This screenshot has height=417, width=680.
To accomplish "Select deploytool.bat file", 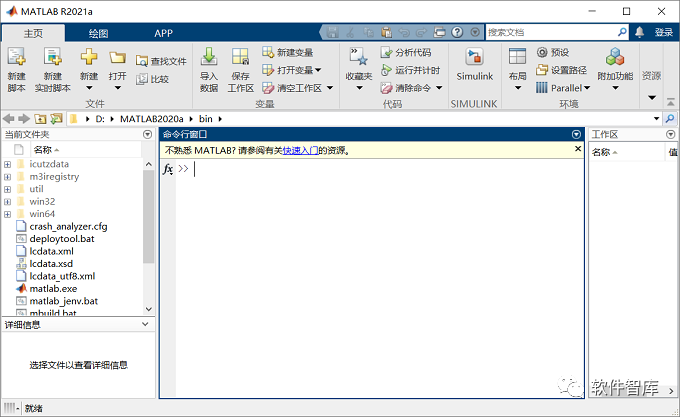I will [62, 239].
